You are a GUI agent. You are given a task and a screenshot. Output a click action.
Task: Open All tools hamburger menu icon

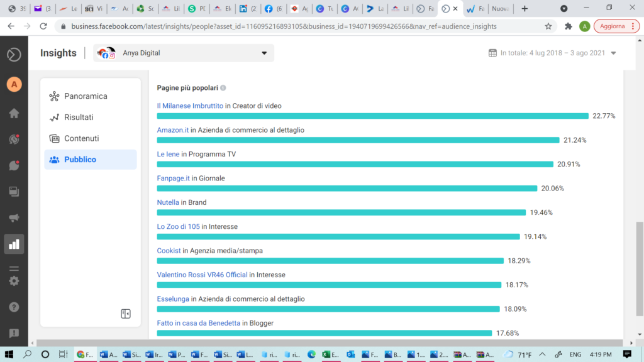coord(14,268)
